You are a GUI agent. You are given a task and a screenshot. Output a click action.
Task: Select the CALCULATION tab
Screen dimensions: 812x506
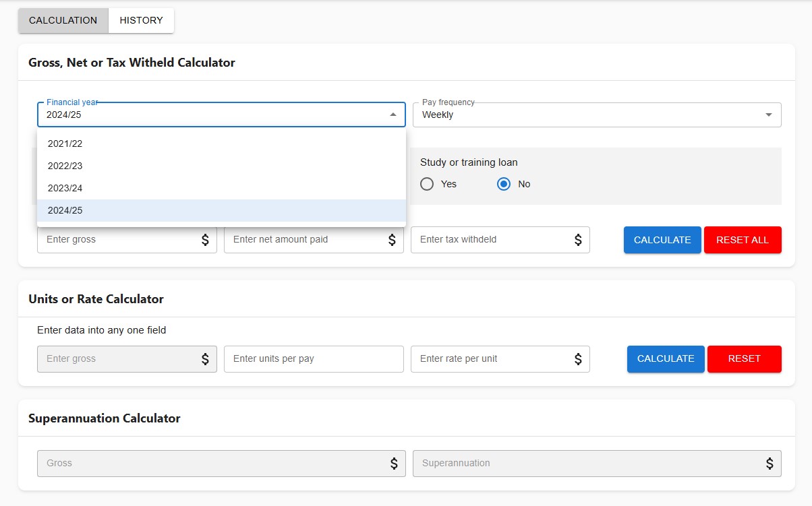click(63, 20)
